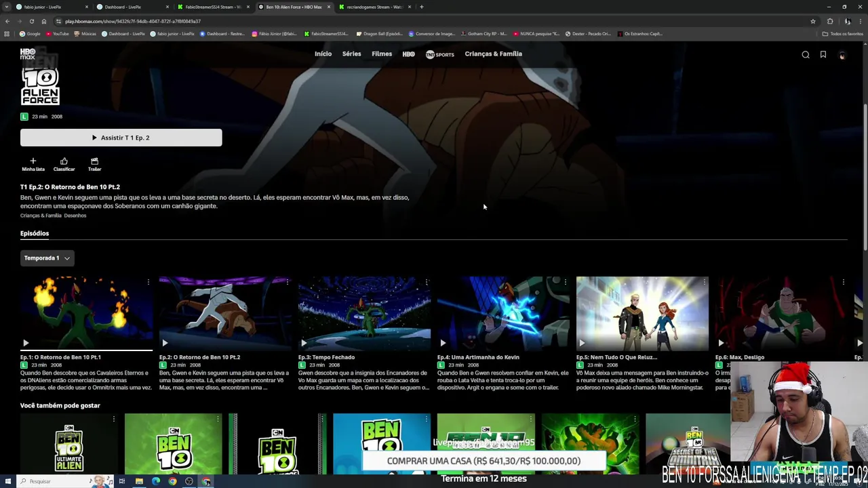
Task: Play Ep.1 using its play icon
Action: 26,343
